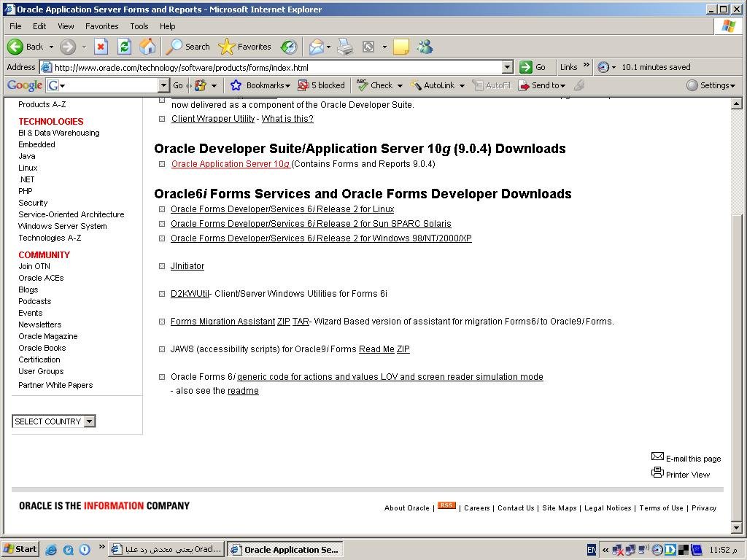Refresh the page with green arrows icon
747x560 pixels.
(x=124, y=47)
